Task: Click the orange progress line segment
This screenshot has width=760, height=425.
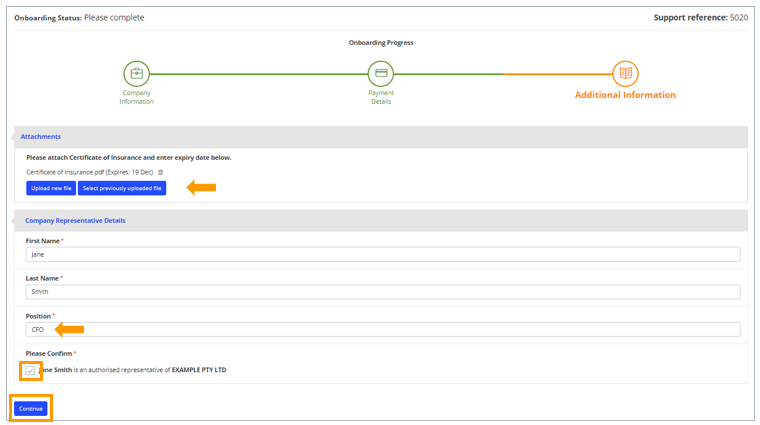Action: pos(556,73)
